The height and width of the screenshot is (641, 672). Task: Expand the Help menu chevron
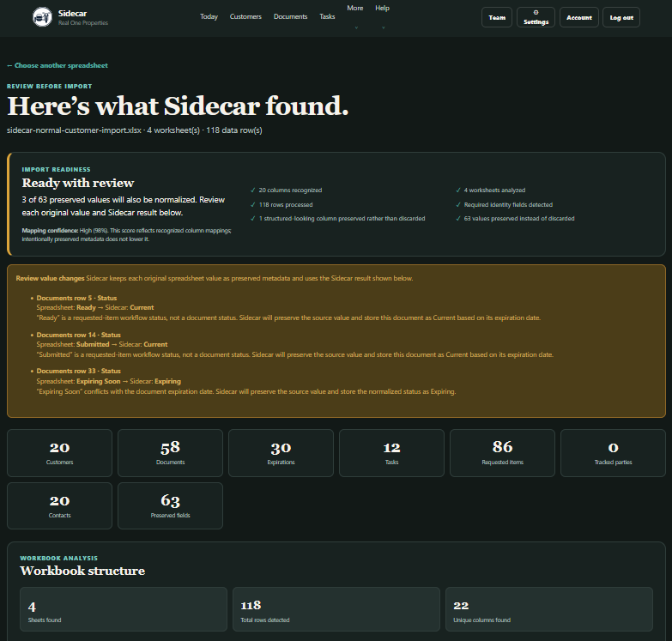click(383, 27)
